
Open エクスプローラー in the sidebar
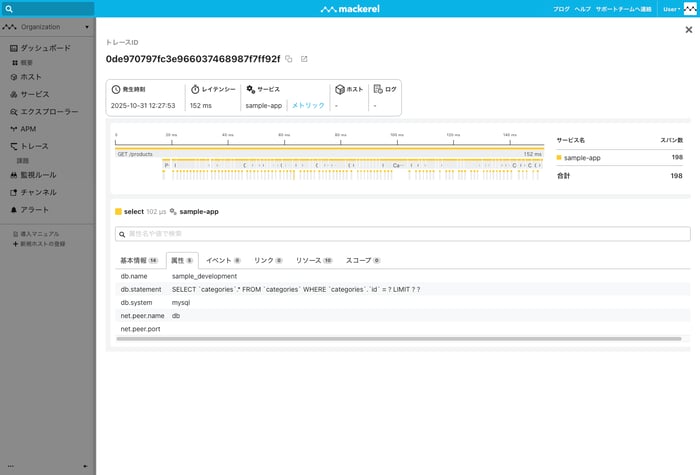coord(50,111)
